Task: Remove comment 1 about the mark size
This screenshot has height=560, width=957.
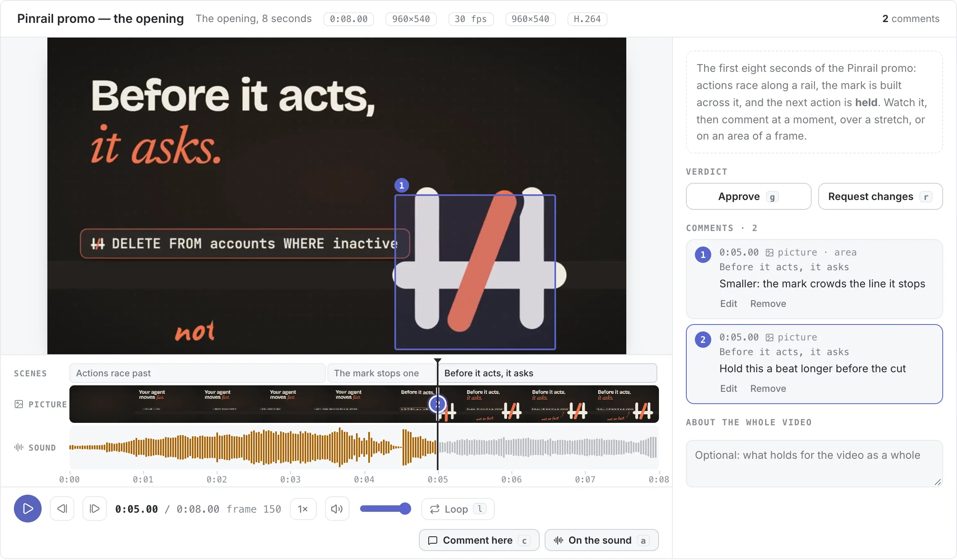Action: 768,304
